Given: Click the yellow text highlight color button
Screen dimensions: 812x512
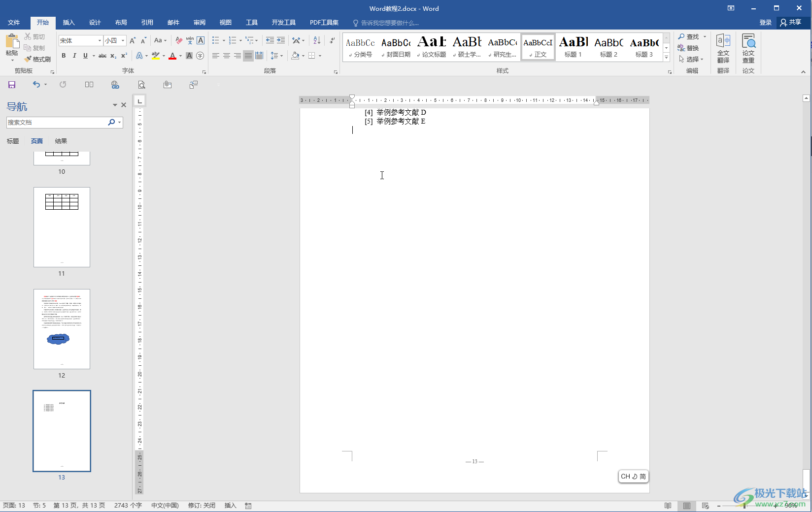Looking at the screenshot, I should point(156,56).
